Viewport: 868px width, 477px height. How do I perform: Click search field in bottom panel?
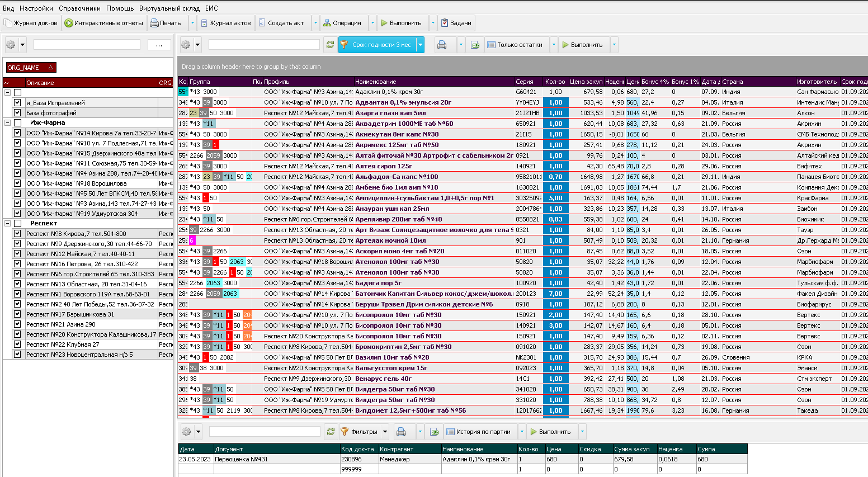click(265, 432)
